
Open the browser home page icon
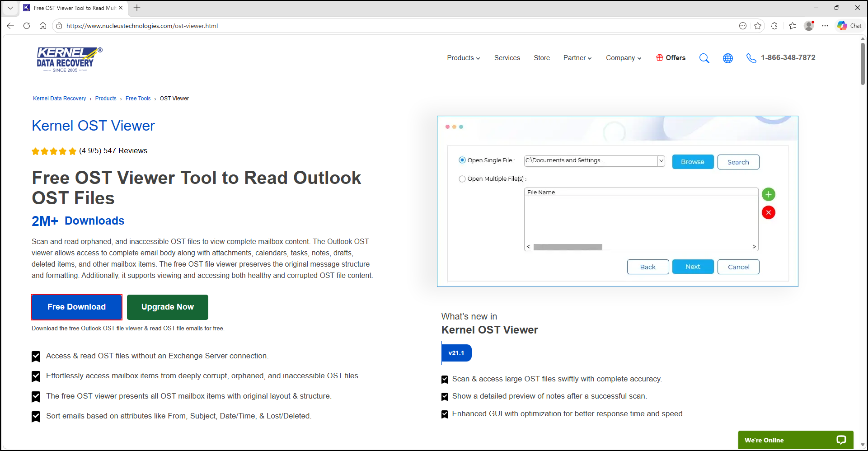coord(43,26)
